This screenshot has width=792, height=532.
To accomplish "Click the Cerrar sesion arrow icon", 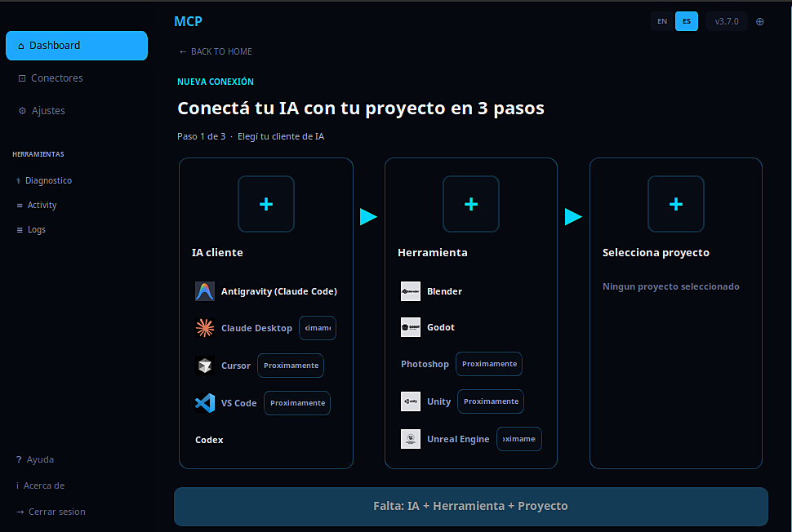I will 20,512.
